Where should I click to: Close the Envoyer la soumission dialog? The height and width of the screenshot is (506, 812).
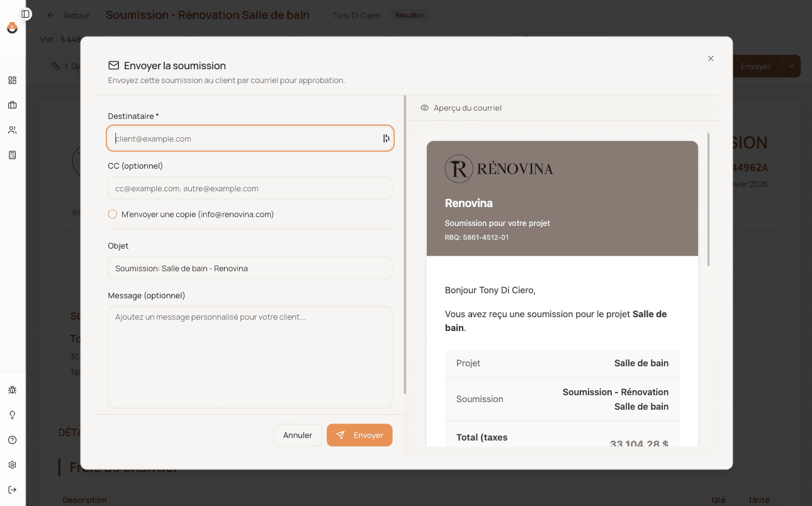pos(711,59)
